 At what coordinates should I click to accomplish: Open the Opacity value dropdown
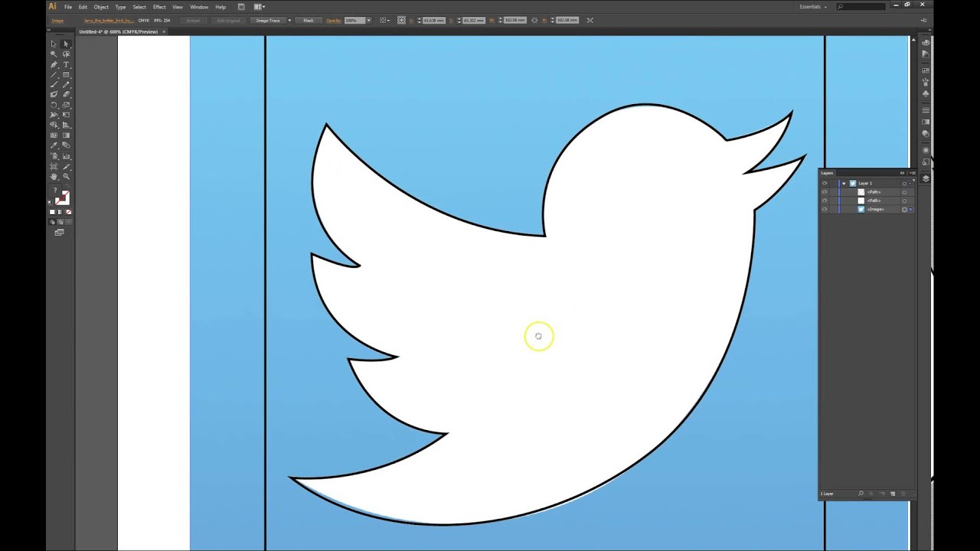pos(368,20)
